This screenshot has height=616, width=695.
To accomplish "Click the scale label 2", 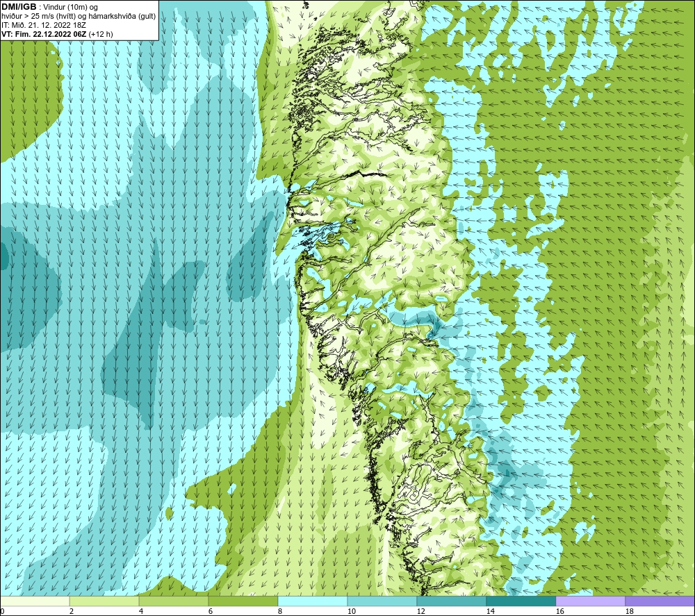I will 72,612.
